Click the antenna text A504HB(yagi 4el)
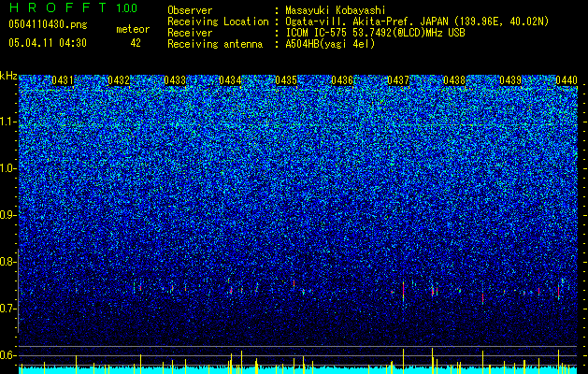This screenshot has height=374, width=588. [x=330, y=44]
